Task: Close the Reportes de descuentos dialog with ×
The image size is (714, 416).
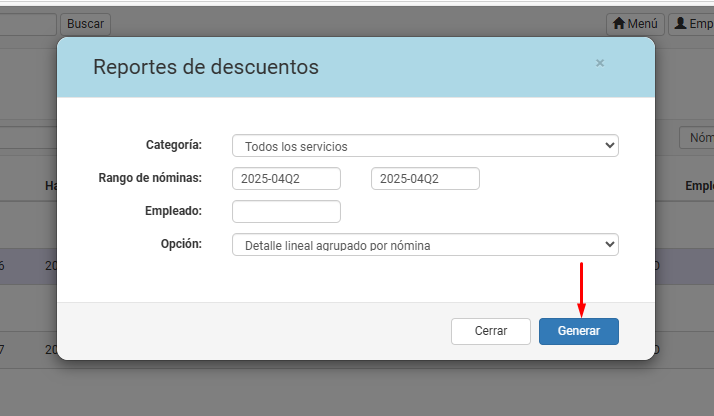Action: pos(600,63)
